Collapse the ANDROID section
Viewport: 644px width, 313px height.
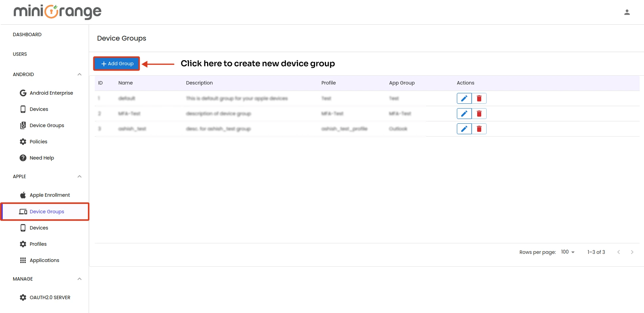pyautogui.click(x=79, y=74)
